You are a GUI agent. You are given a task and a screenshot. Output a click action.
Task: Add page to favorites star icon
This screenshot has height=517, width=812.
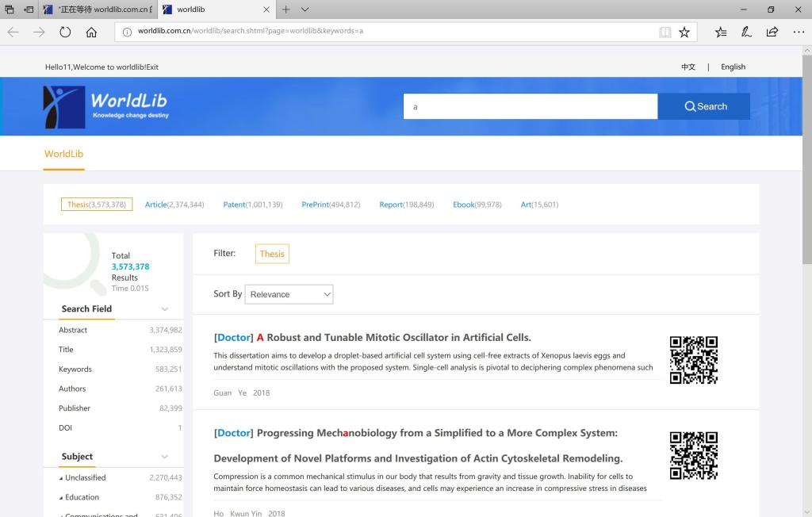pos(684,32)
